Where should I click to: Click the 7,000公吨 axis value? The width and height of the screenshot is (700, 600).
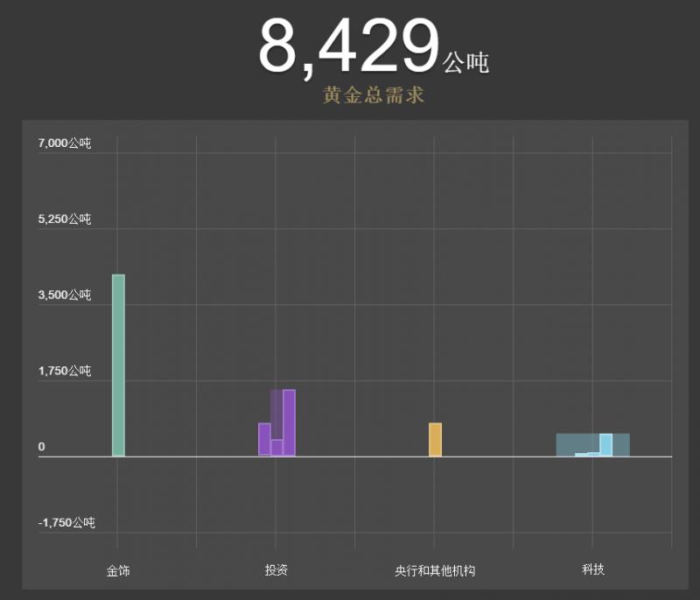[x=65, y=143]
